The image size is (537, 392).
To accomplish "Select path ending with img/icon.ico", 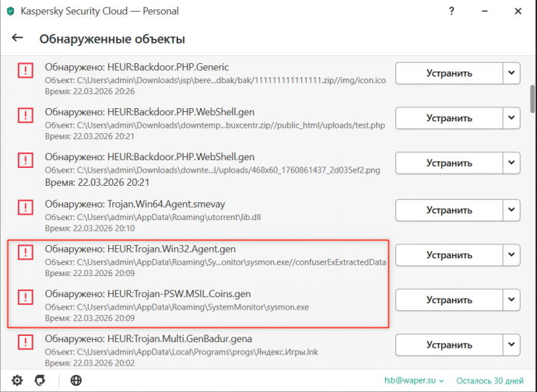I will [215, 80].
